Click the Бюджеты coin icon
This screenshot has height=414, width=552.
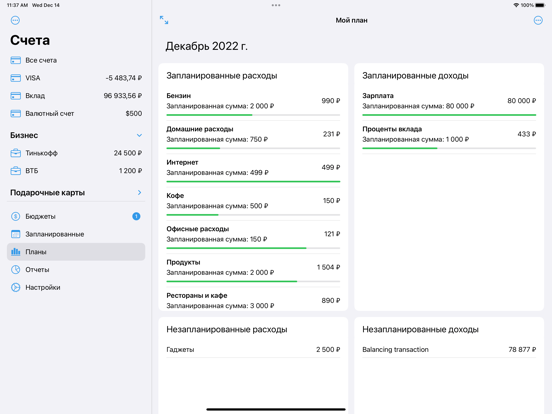(15, 216)
